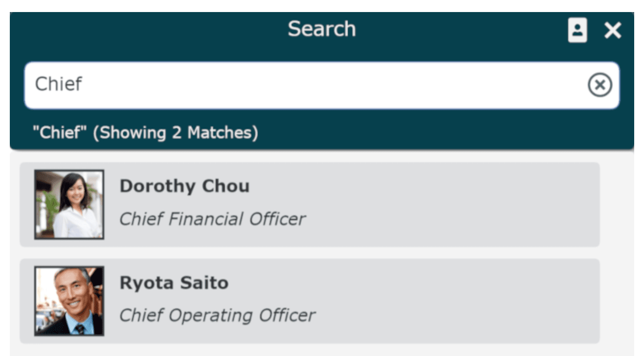Open Dorothy Chou's profile photo
This screenshot has height=356, width=644.
click(69, 203)
